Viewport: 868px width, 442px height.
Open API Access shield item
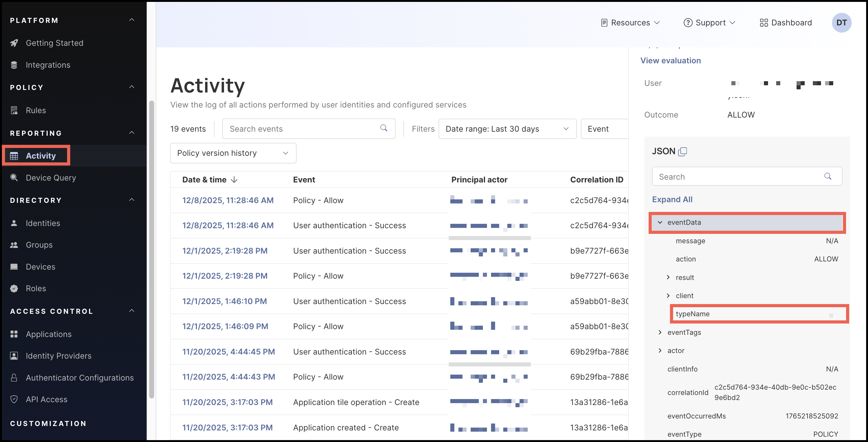46,399
